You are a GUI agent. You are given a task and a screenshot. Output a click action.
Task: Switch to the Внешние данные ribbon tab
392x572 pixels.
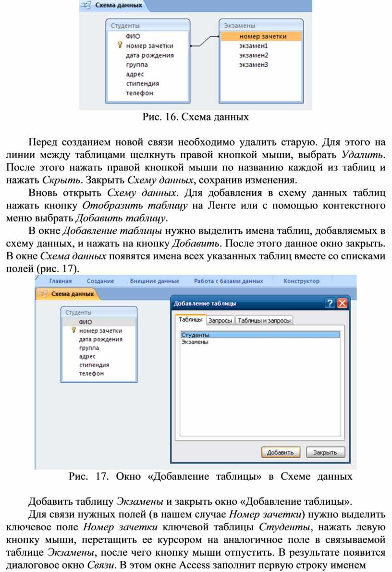[154, 281]
